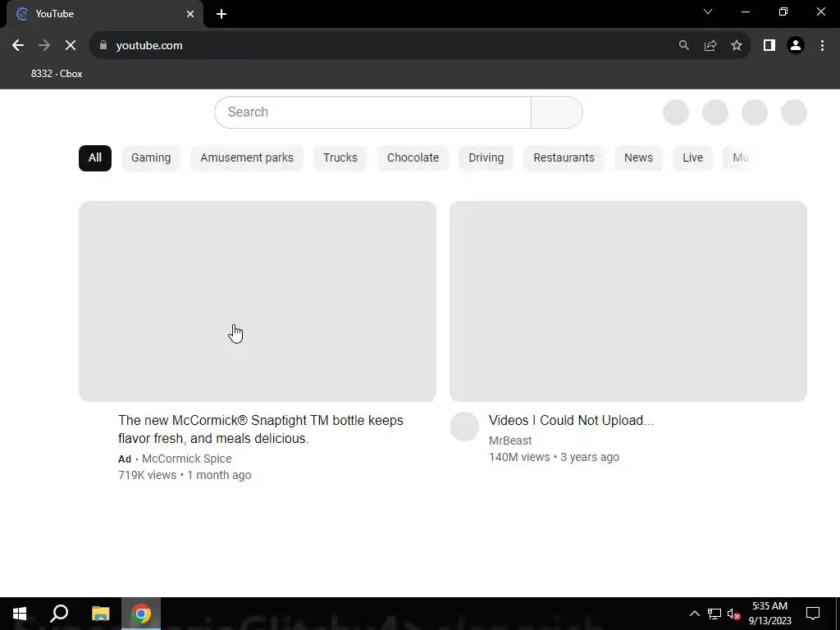This screenshot has width=840, height=630.
Task: Open a new tab with plus button
Action: pyautogui.click(x=221, y=14)
